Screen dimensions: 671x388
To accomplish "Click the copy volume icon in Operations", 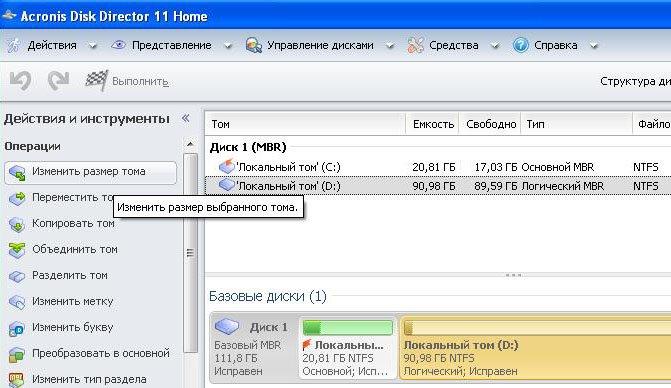I will point(17,225).
